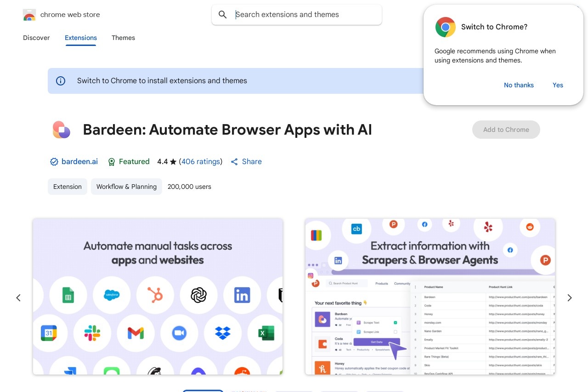The height and width of the screenshot is (392, 588).
Task: Click the Chrome logo in popup
Action: pyautogui.click(x=446, y=27)
